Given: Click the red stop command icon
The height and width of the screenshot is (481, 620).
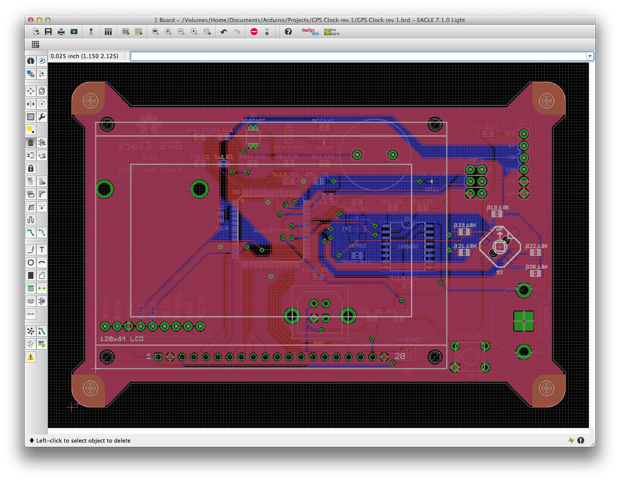Looking at the screenshot, I should (x=254, y=32).
